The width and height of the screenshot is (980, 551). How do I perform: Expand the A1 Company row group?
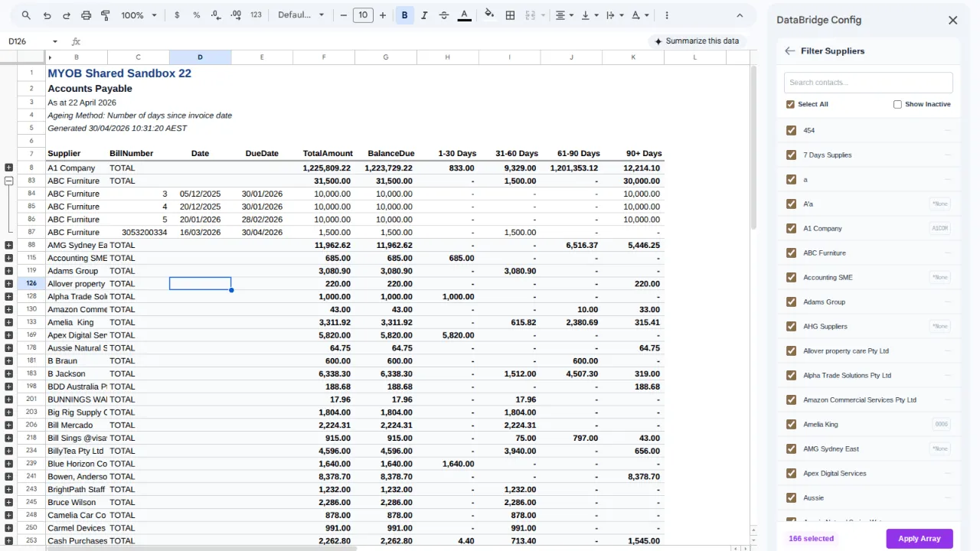(x=8, y=168)
